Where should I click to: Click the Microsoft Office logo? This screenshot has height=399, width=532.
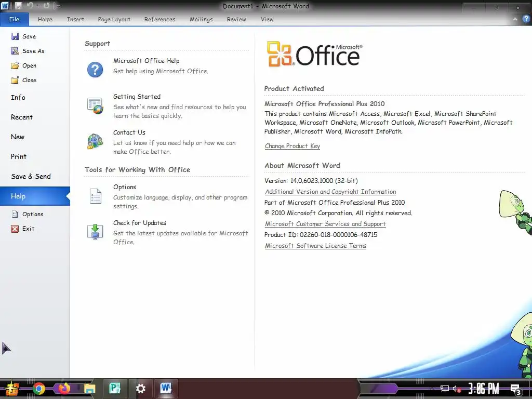point(314,54)
